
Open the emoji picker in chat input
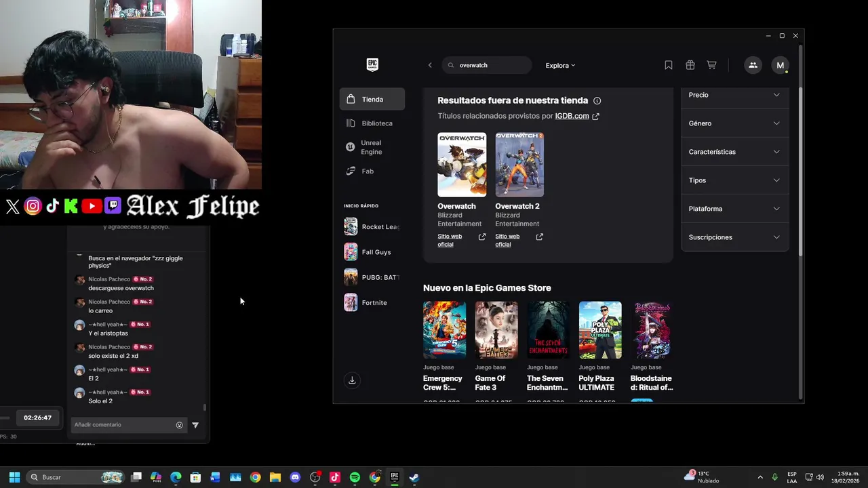click(180, 426)
